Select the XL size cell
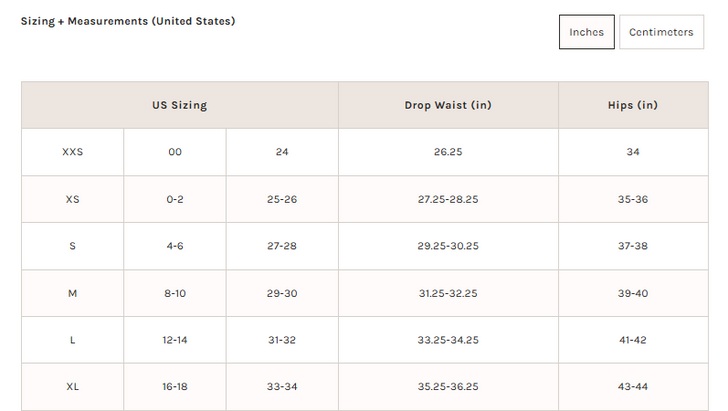 click(72, 386)
